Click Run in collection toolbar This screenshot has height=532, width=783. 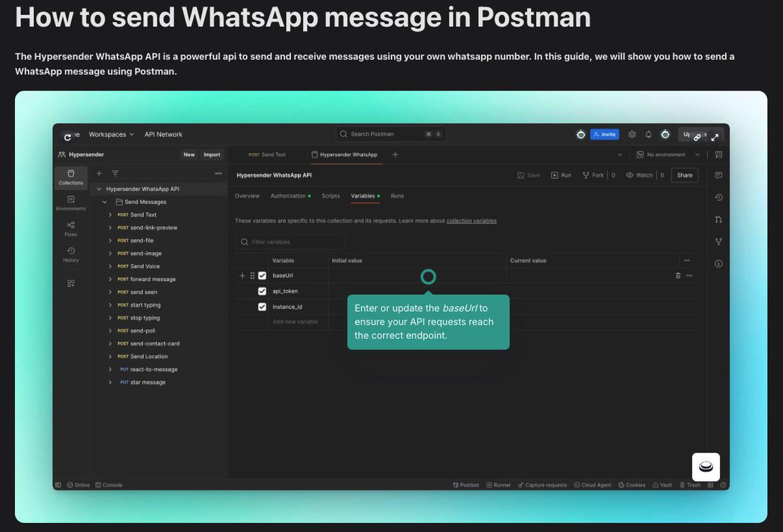coord(561,175)
